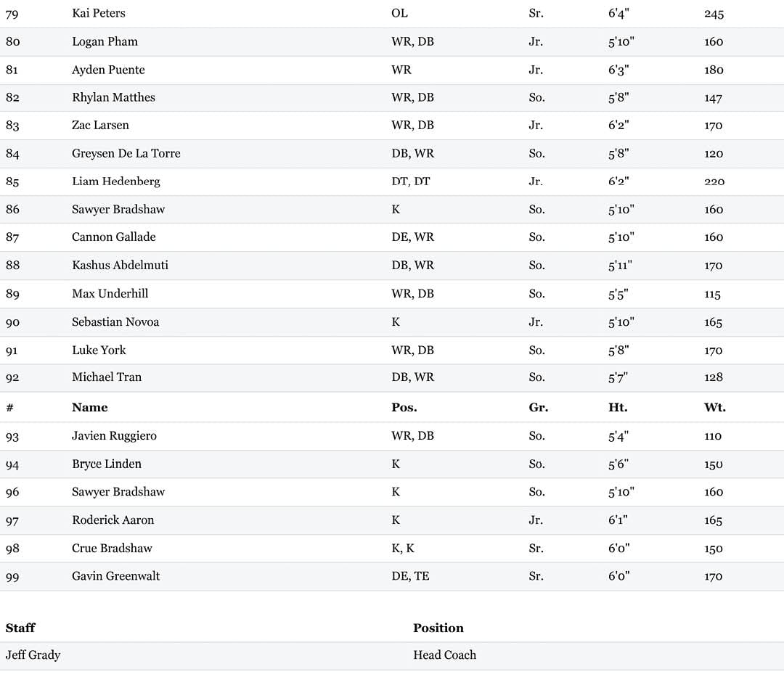Image resolution: width=784 pixels, height=677 pixels.
Task: Select Roderick Aaron in roster
Action: tap(113, 520)
